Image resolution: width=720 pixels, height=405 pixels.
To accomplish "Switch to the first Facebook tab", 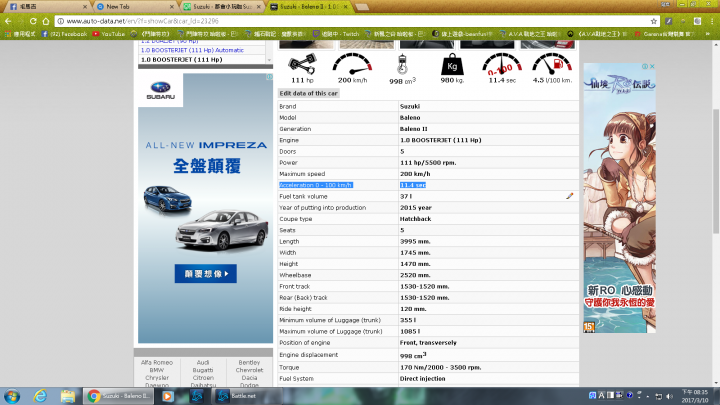I will (x=46, y=6).
